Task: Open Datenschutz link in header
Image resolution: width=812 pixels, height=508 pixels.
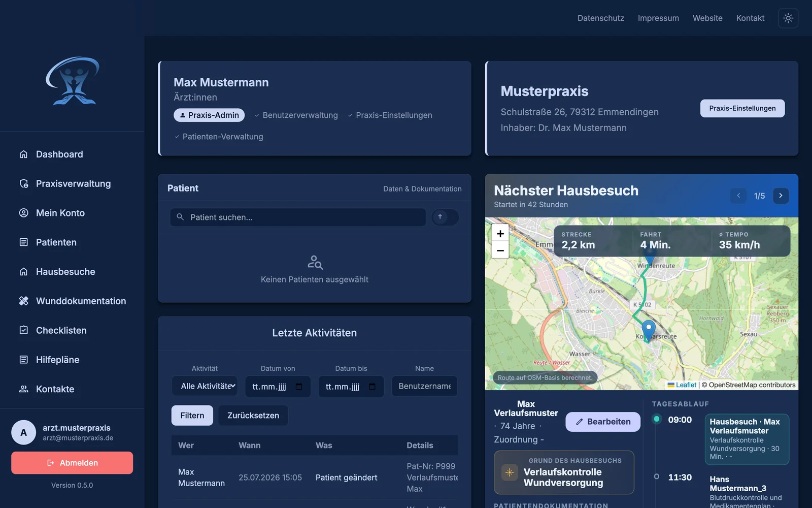Action: pyautogui.click(x=601, y=18)
